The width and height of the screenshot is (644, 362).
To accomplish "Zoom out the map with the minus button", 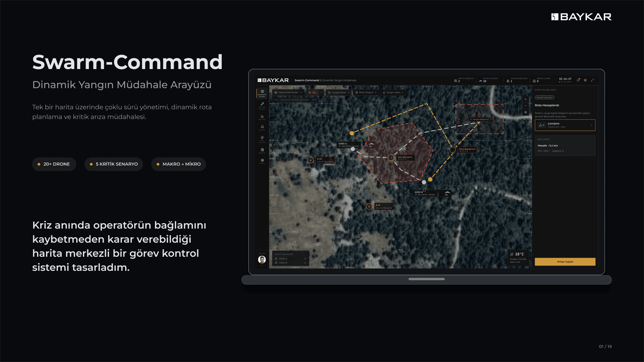I will (x=526, y=106).
